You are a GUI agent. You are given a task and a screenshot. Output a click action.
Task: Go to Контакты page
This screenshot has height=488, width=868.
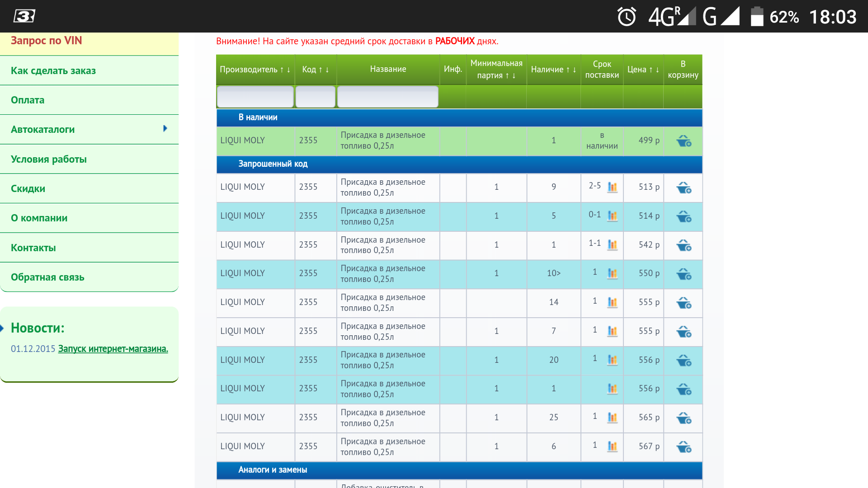click(x=90, y=248)
